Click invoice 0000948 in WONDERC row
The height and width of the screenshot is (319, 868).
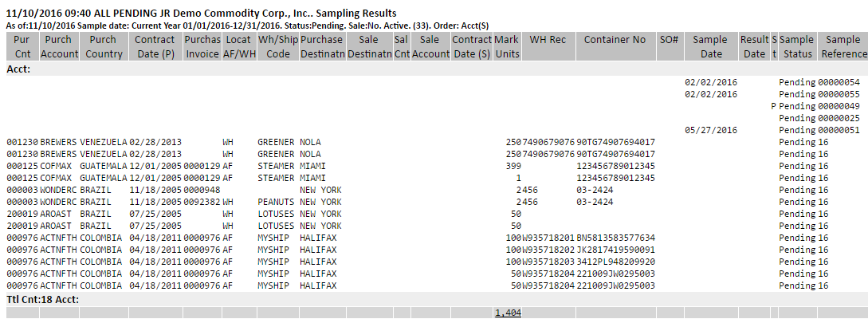coord(202,190)
